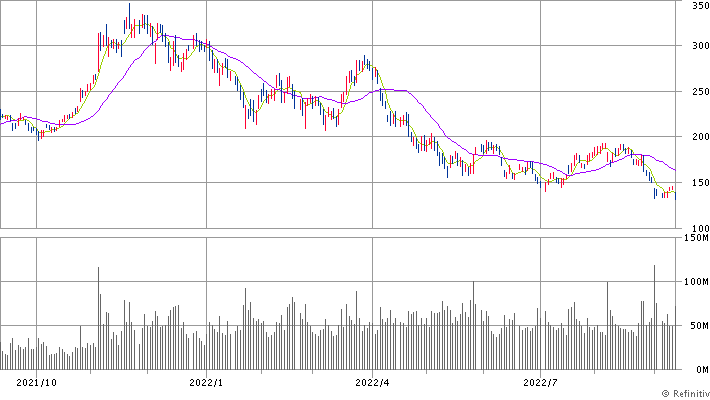The height and width of the screenshot is (400, 710).
Task: Click the last candlestick at chart's right end
Action: click(675, 192)
